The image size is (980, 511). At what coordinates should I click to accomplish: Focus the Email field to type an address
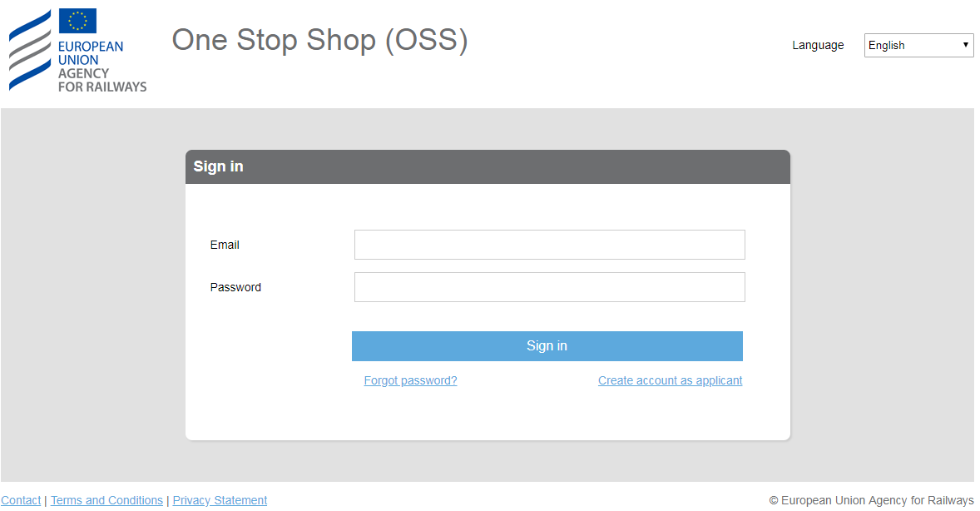[x=549, y=244]
